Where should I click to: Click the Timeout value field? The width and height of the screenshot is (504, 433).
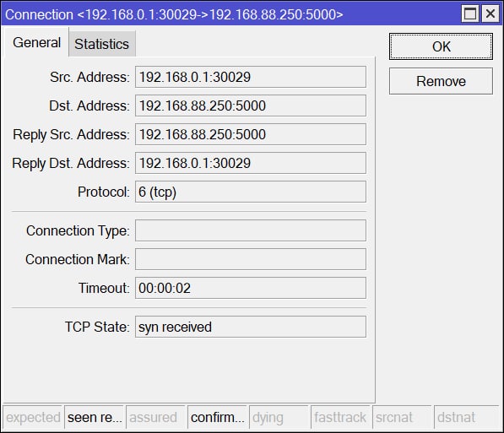pos(251,288)
